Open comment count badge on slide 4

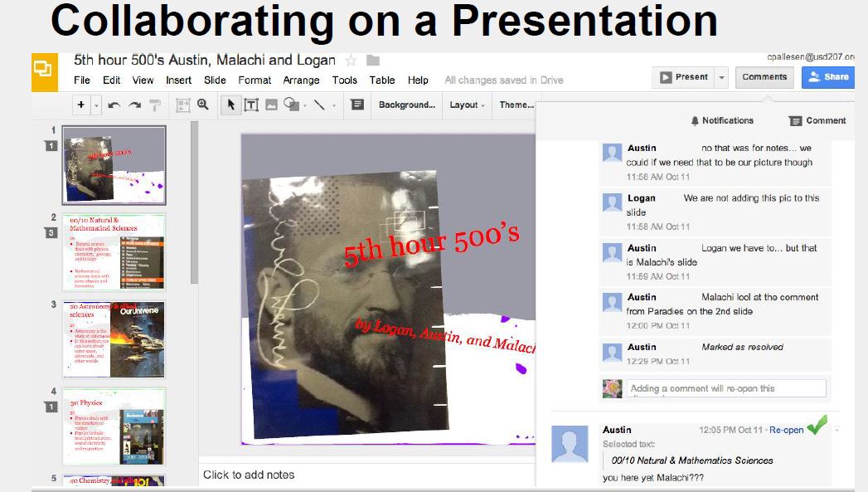coord(51,407)
